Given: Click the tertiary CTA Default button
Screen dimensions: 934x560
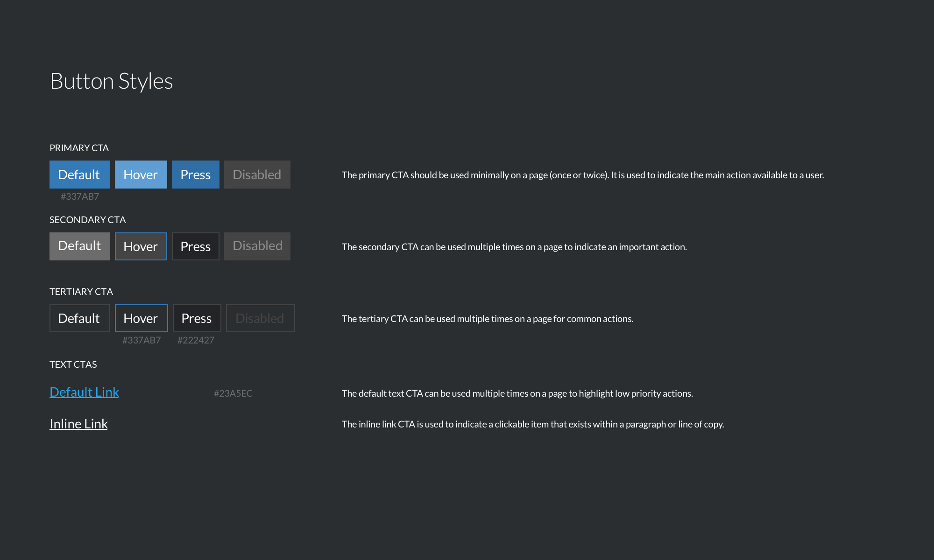Looking at the screenshot, I should [x=79, y=318].
